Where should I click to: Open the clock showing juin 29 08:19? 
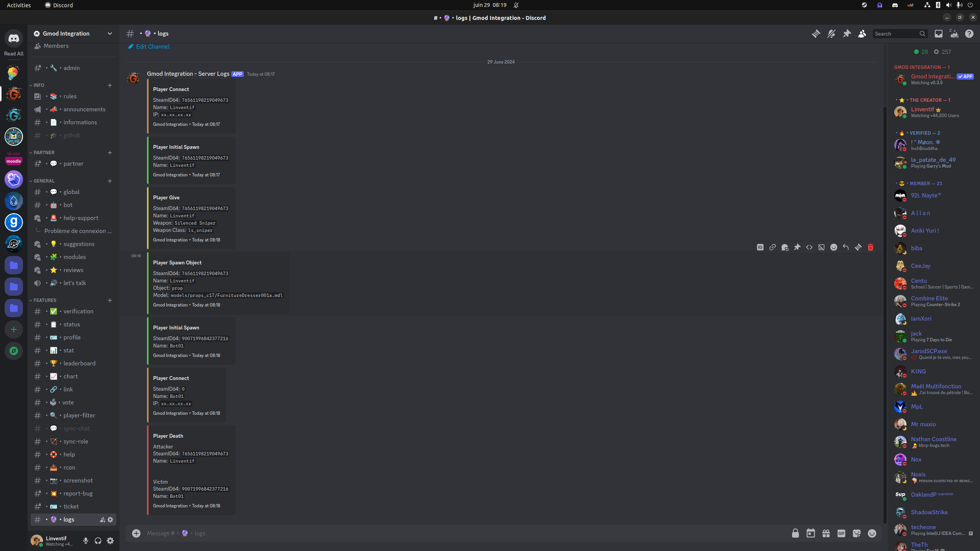coord(490,5)
